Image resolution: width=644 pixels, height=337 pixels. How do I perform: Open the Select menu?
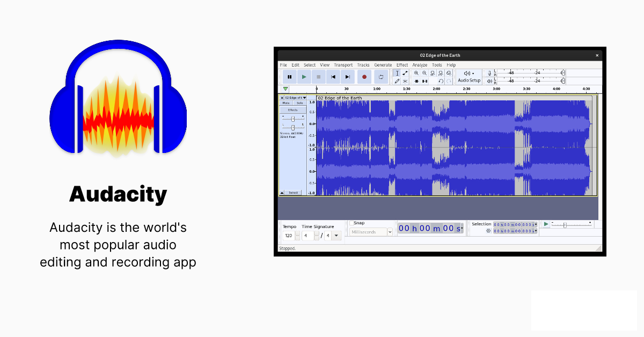[310, 65]
